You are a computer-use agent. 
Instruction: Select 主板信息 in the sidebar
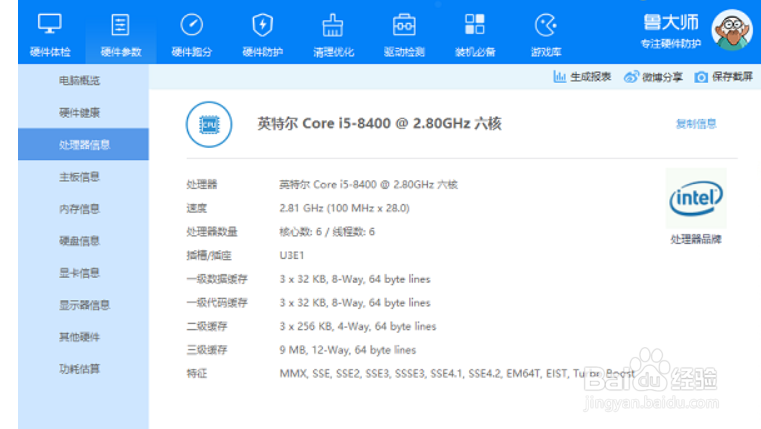[83, 177]
